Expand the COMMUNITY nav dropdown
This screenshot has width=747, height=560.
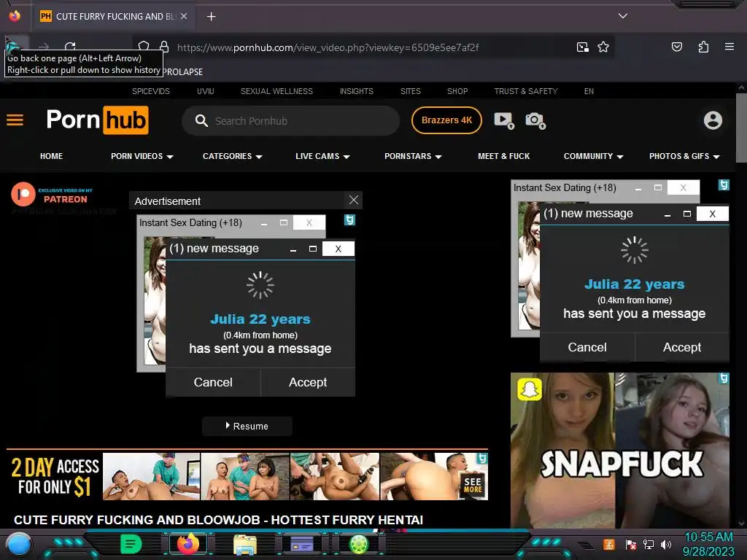point(593,156)
